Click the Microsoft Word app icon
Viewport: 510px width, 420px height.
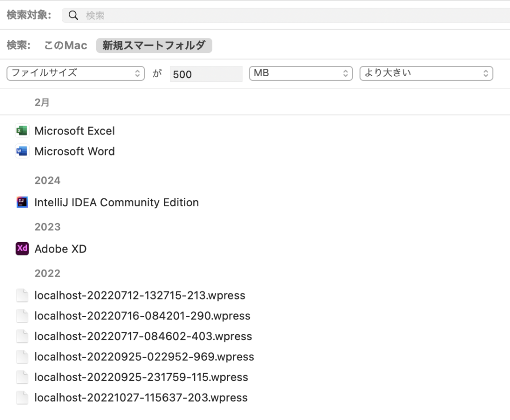point(22,151)
